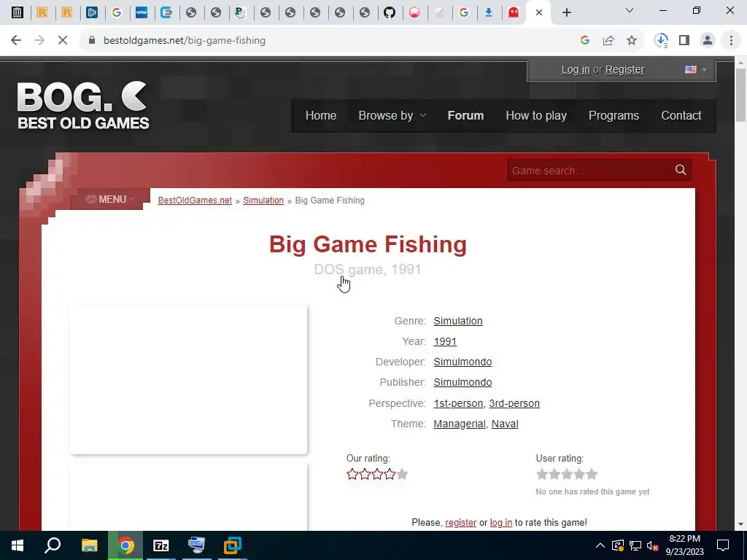Toggle the browser side panel
The image size is (747, 560).
pos(684,41)
